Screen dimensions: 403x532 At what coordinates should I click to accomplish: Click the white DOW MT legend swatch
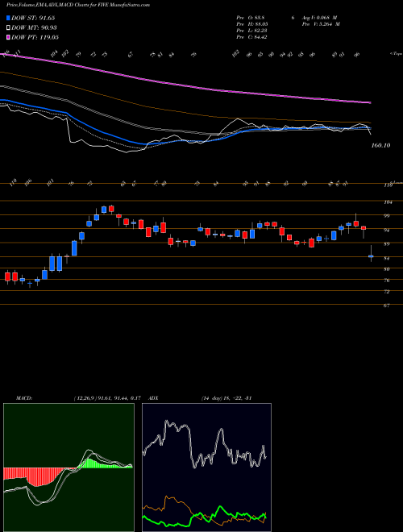coord(8,27)
